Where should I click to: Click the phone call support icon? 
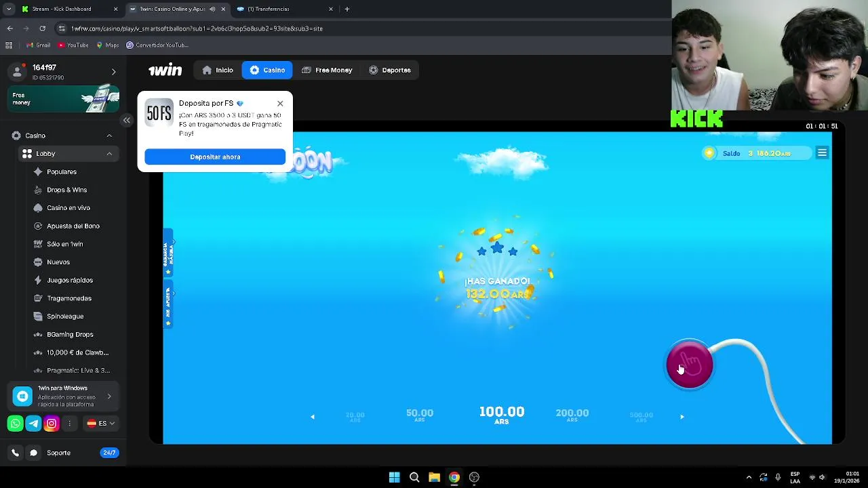[x=16, y=453]
